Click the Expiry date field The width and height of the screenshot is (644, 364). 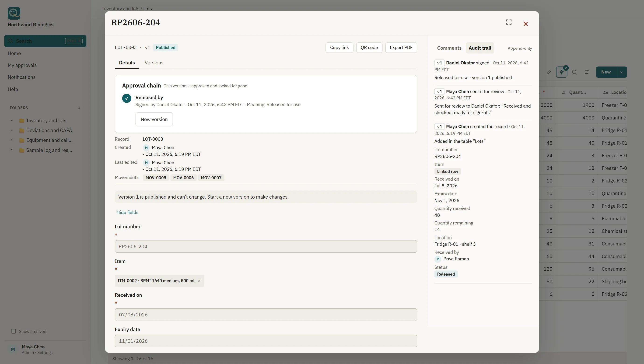[x=266, y=341]
